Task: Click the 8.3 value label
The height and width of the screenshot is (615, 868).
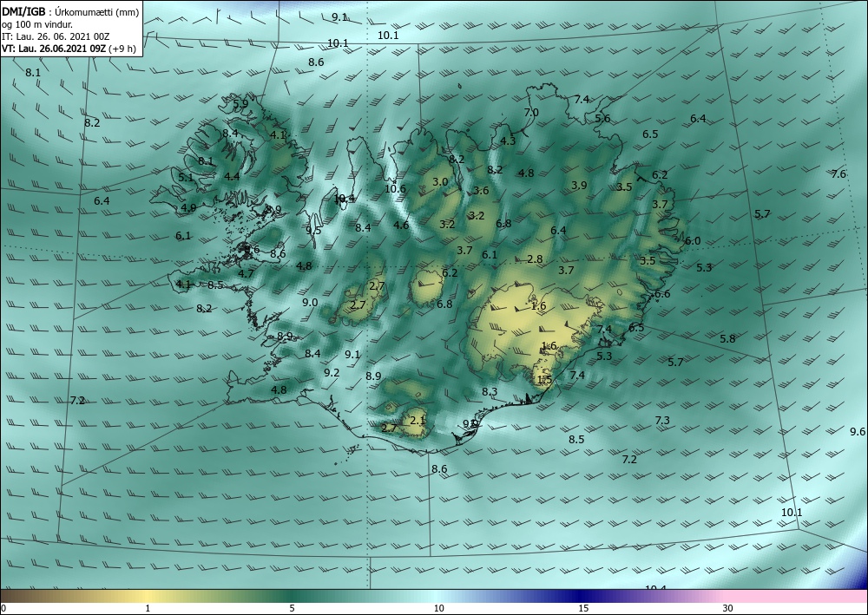Action: point(490,391)
